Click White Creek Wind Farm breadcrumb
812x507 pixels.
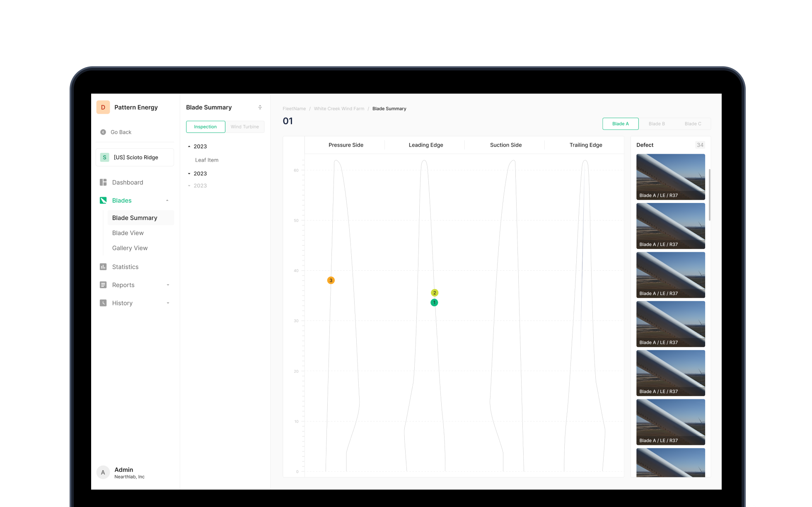point(339,109)
